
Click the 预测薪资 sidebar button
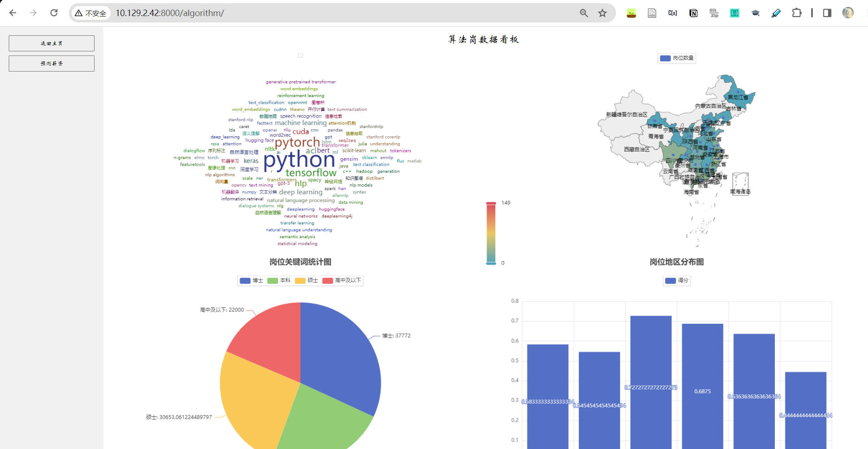(51, 63)
